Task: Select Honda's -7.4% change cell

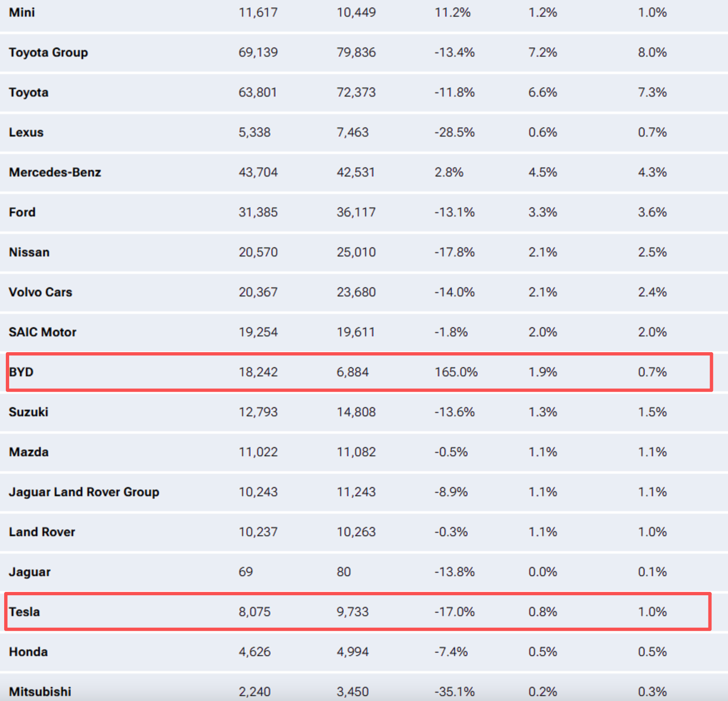Action: pyautogui.click(x=451, y=651)
